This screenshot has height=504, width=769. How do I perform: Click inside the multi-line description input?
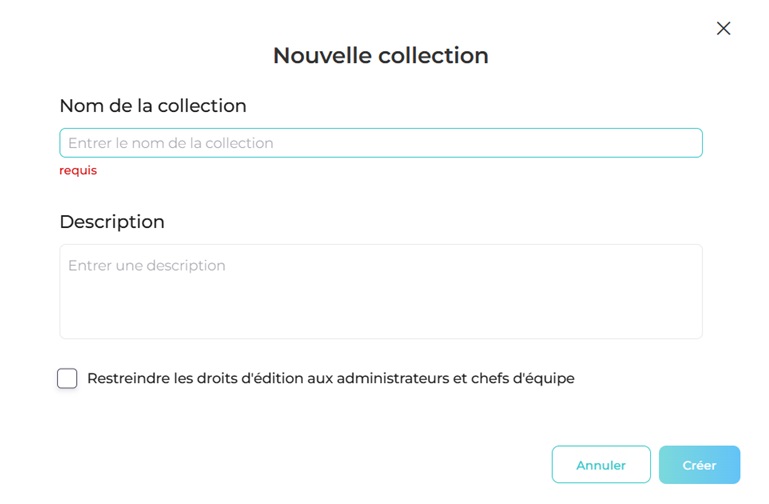tap(381, 291)
